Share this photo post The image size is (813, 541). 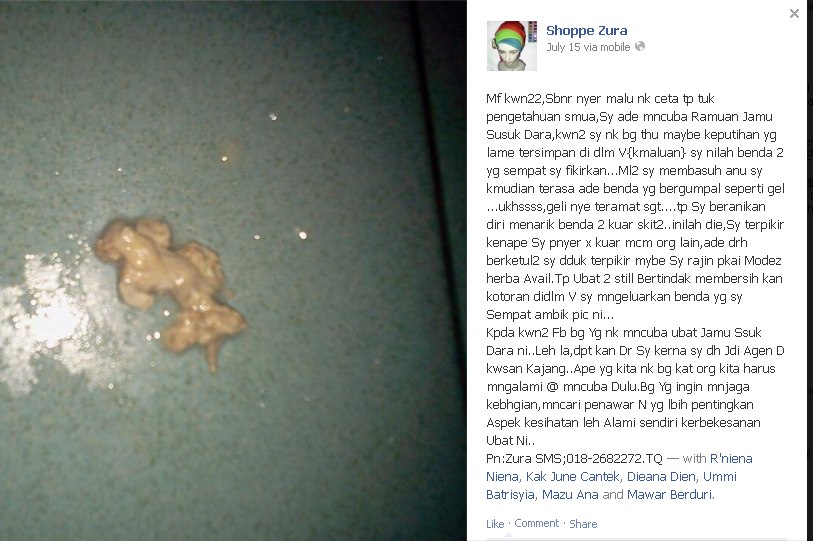tap(583, 524)
